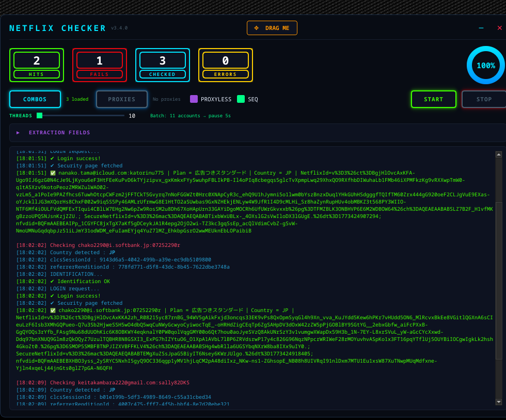Click the log scrollbar up arrow

tap(499, 154)
